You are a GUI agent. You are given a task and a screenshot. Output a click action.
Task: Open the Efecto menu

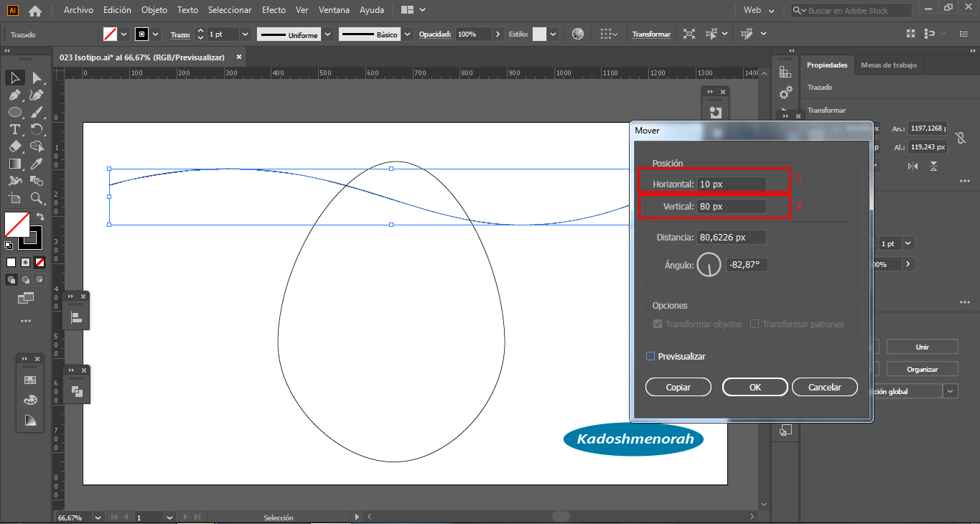pos(274,10)
